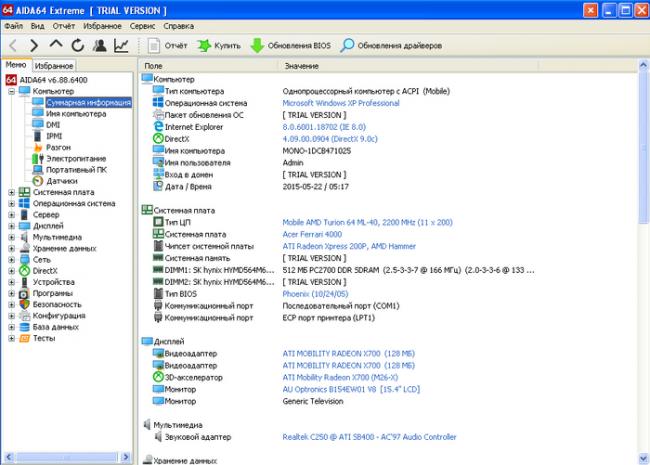Screen dimensions: 650x465
Task: Open the graph chart toolbar icon
Action: point(121,45)
